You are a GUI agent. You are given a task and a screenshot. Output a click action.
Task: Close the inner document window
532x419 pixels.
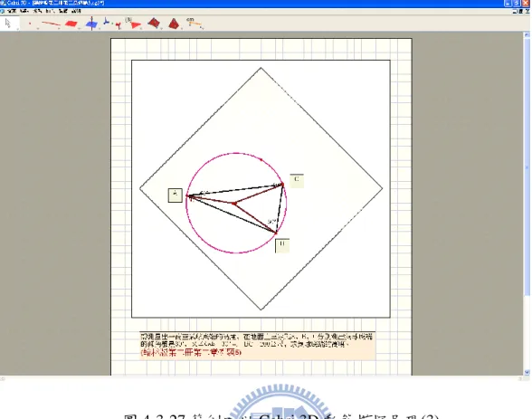point(527,11)
